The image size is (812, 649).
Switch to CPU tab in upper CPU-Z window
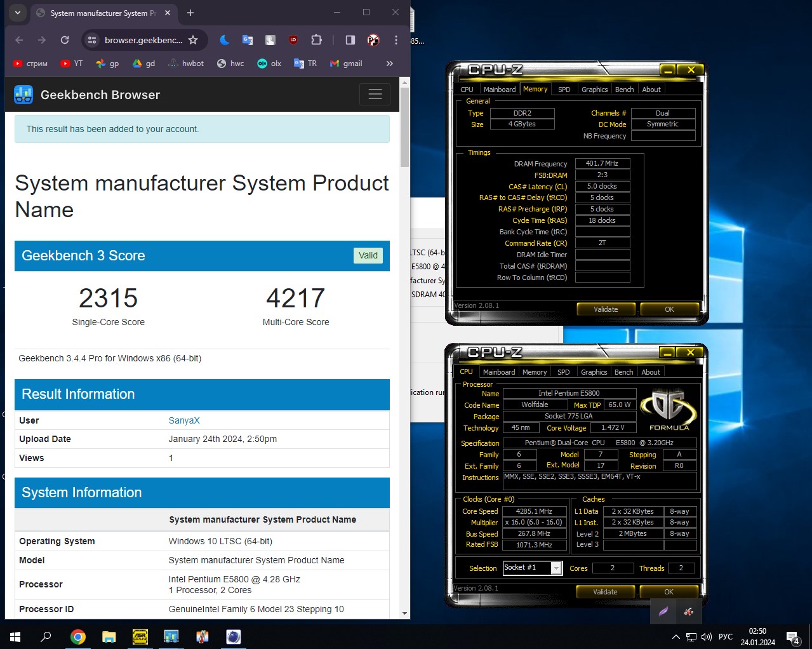(x=467, y=90)
